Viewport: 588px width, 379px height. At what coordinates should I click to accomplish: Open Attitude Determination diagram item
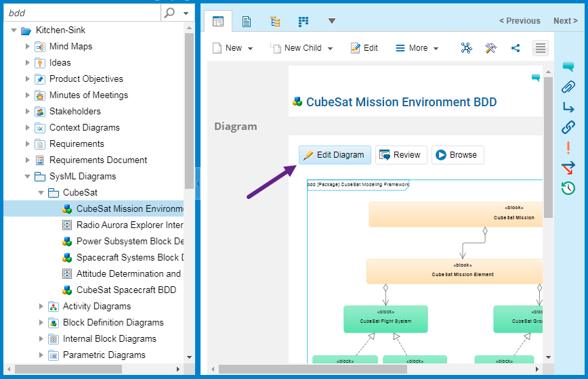coord(129,274)
